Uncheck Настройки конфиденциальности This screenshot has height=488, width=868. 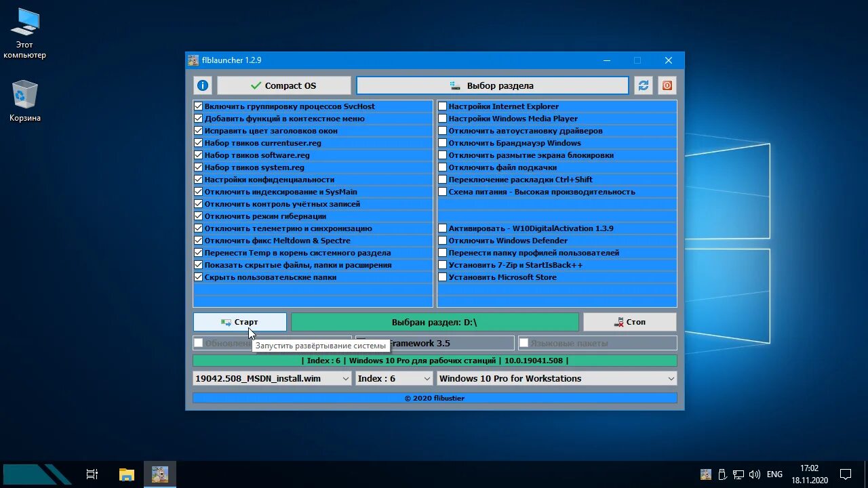click(199, 180)
